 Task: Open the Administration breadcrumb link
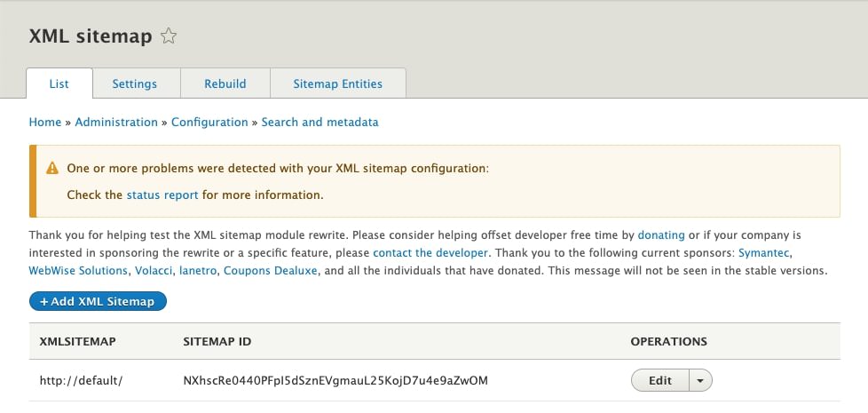pyautogui.click(x=116, y=123)
